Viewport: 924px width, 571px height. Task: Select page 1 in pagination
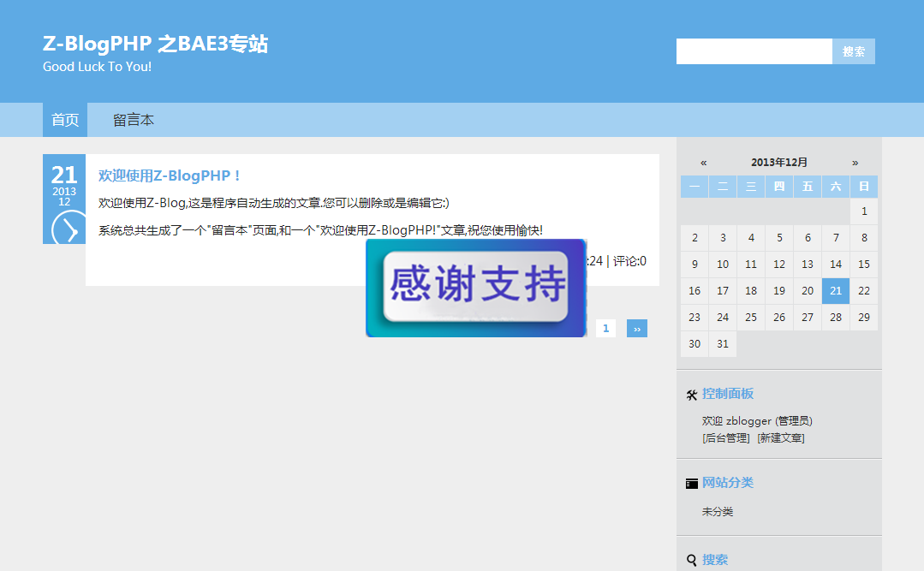605,328
